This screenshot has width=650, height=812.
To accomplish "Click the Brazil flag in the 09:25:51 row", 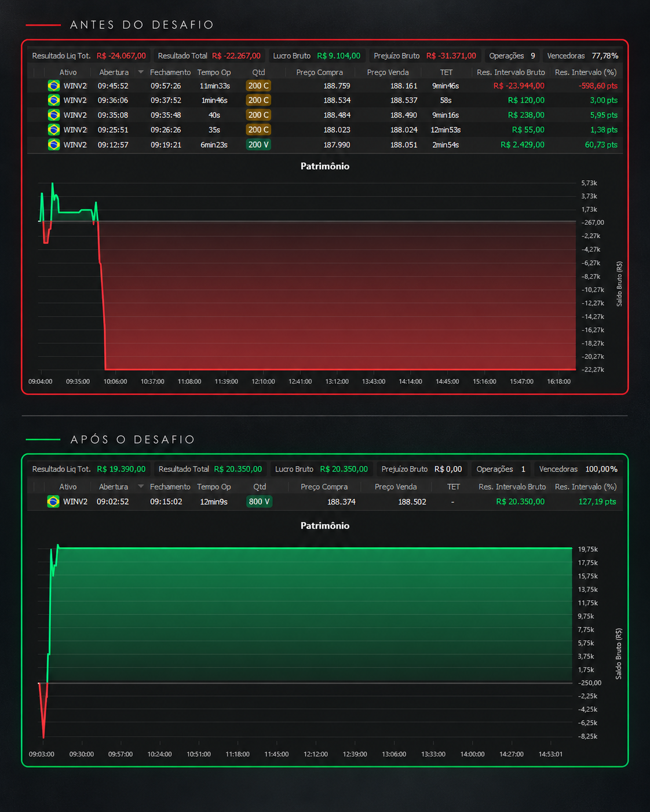I will (x=54, y=130).
